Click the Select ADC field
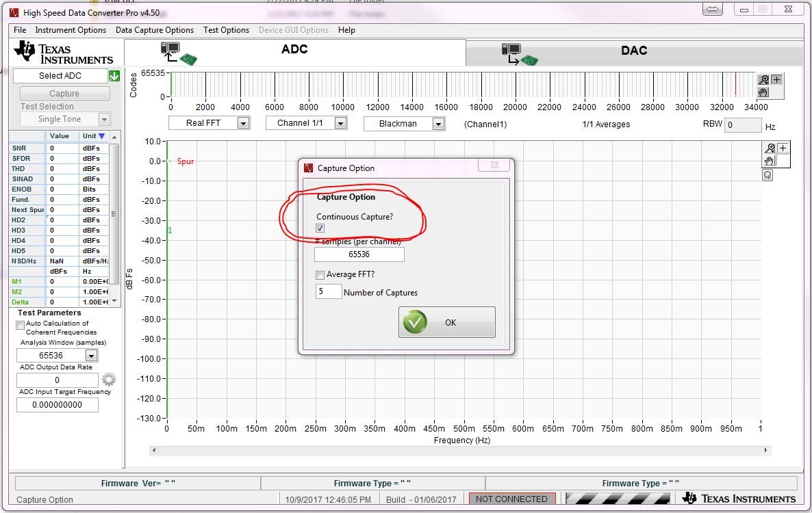The image size is (812, 513). pyautogui.click(x=60, y=75)
